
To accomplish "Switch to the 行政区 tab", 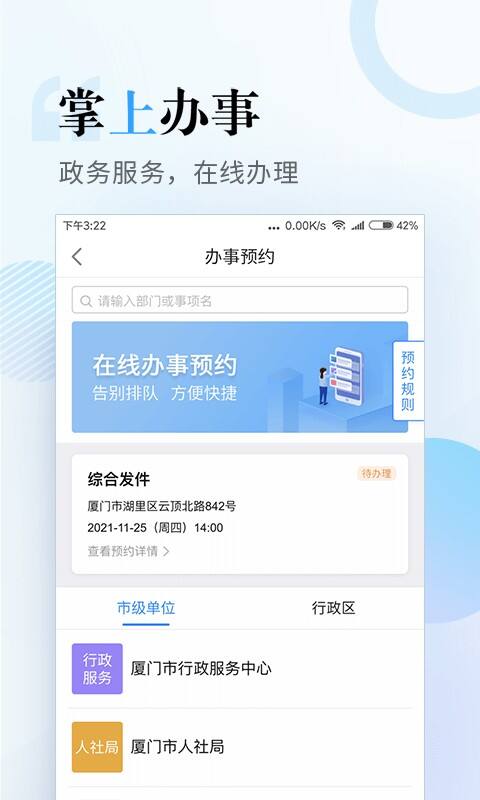I will (x=334, y=608).
